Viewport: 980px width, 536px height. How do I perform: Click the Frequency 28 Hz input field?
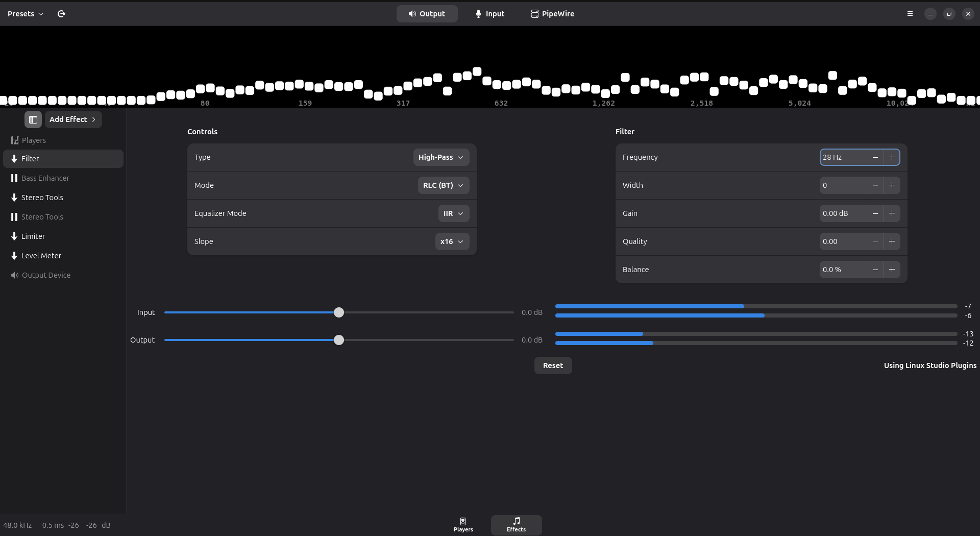(x=843, y=157)
